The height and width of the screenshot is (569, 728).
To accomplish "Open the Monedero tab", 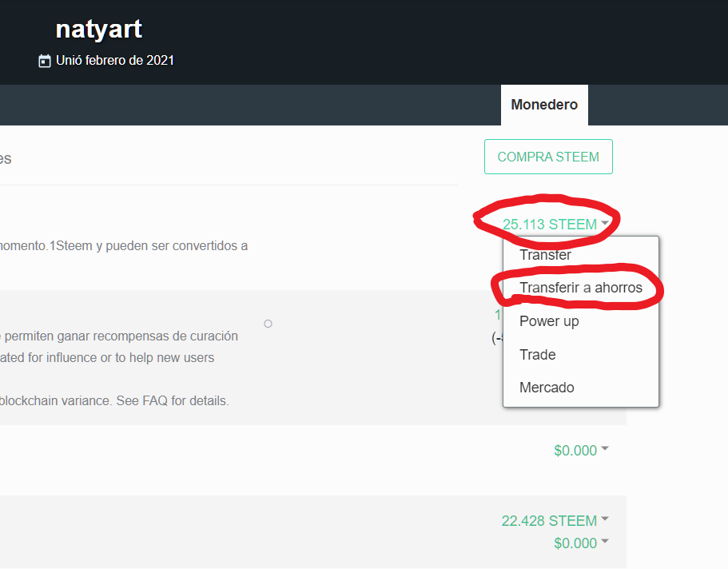I will click(x=544, y=105).
